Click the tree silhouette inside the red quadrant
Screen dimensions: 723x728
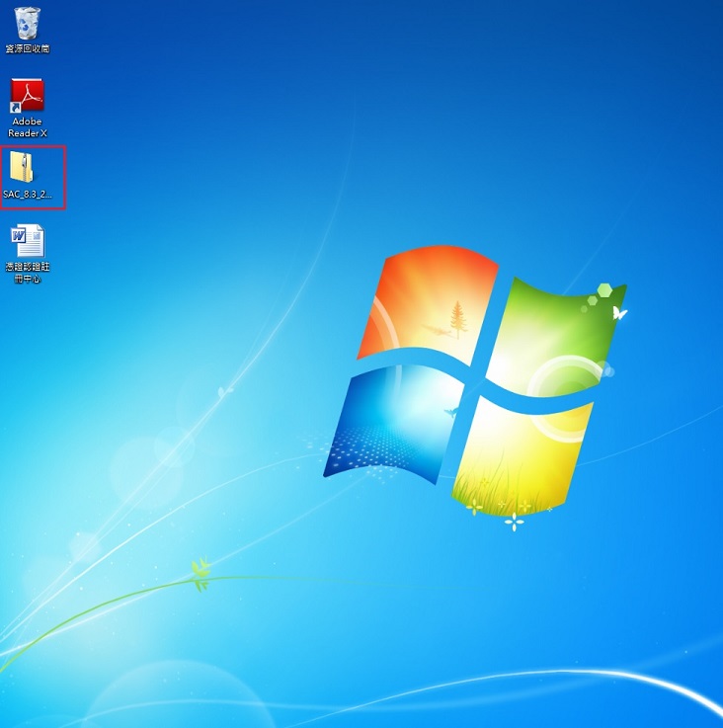click(x=456, y=320)
